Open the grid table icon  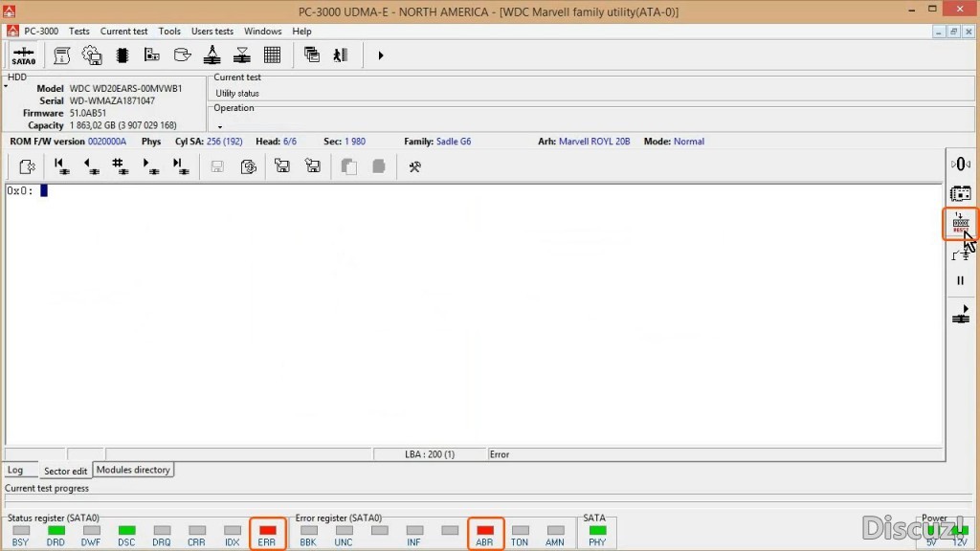tap(272, 55)
